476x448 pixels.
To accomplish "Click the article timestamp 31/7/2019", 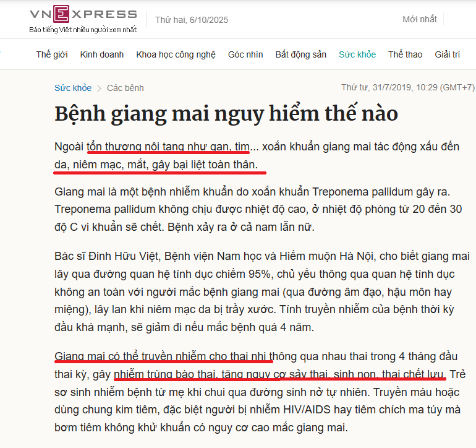I will click(x=408, y=87).
